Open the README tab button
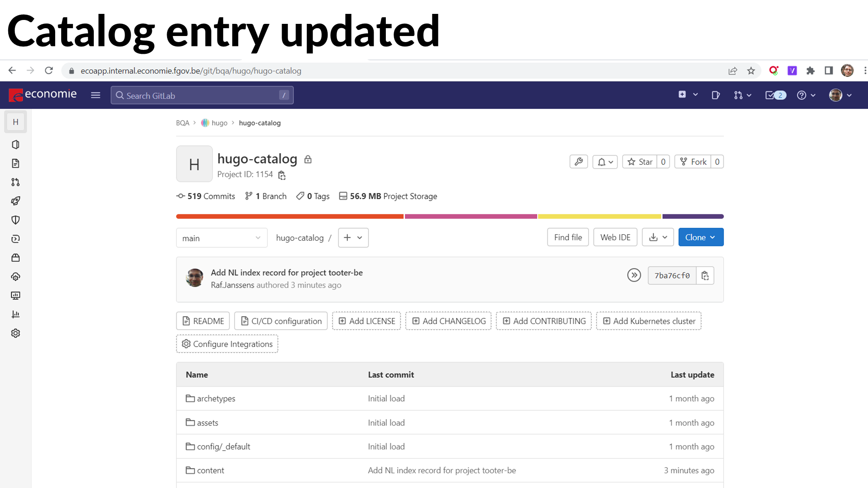The width and height of the screenshot is (868, 488). (x=203, y=321)
